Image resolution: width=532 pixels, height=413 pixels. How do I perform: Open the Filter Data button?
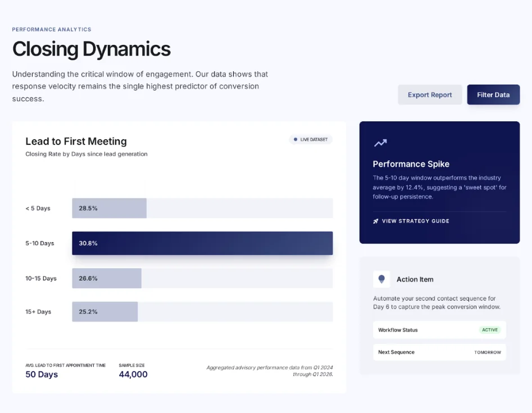pyautogui.click(x=493, y=95)
